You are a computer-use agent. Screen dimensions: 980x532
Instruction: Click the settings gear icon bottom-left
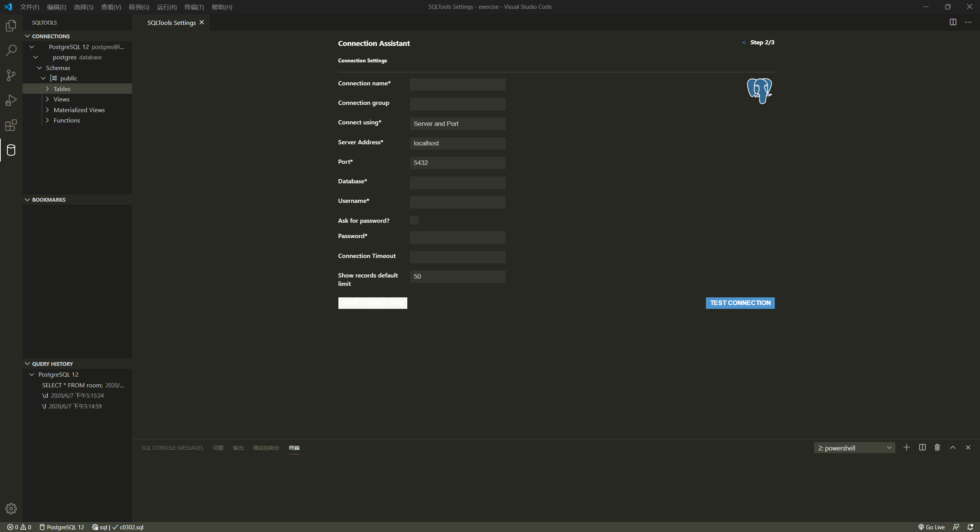click(x=10, y=508)
